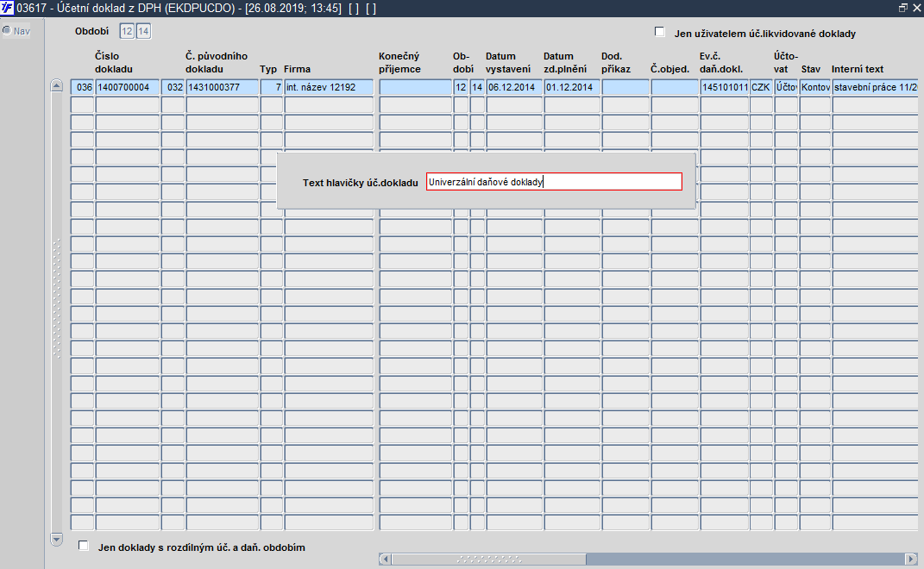Image resolution: width=924 pixels, height=569 pixels.
Task: Click Text hlavičky úč.dokladu input field
Action: pos(554,181)
